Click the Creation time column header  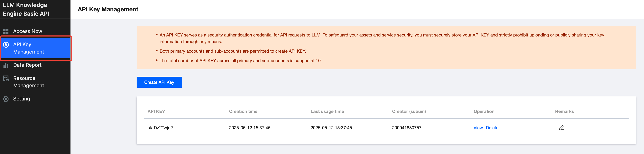point(243,112)
